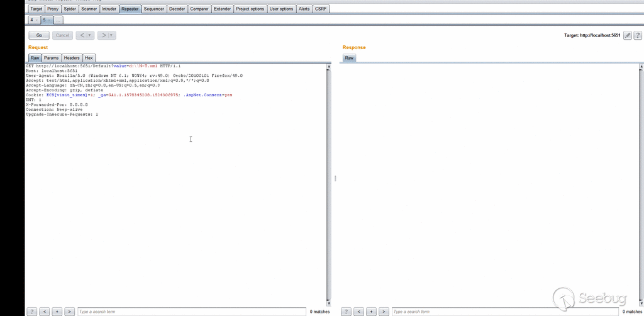The width and height of the screenshot is (644, 316).
Task: Open the forward history dropdown arrow
Action: (111, 36)
